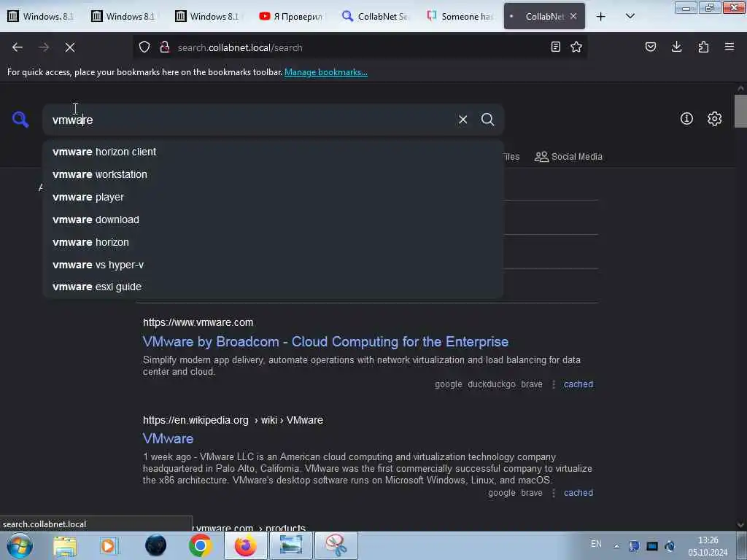Choose suggestion vmware workstation
Viewport: 747px width, 560px height.
point(273,174)
